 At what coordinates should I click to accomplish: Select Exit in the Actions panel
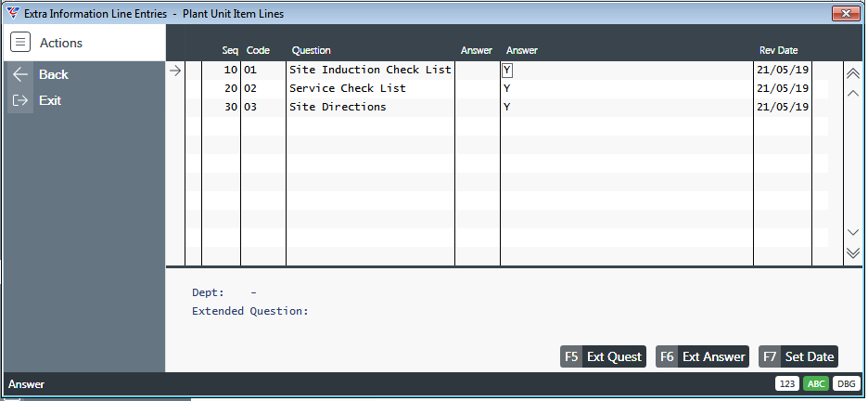(50, 100)
